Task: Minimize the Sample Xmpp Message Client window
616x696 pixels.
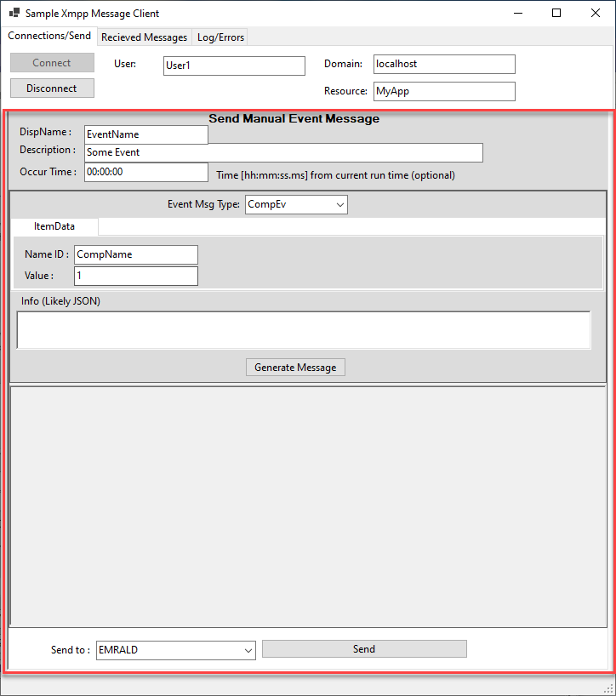Action: pos(517,14)
